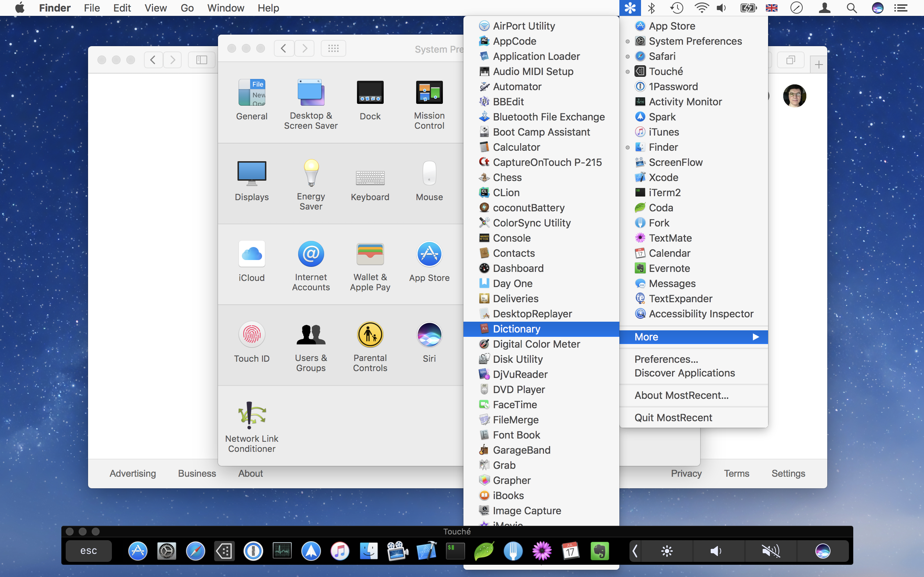Mute sound using Touch Bar mute button
Image resolution: width=924 pixels, height=577 pixels.
pos(771,551)
